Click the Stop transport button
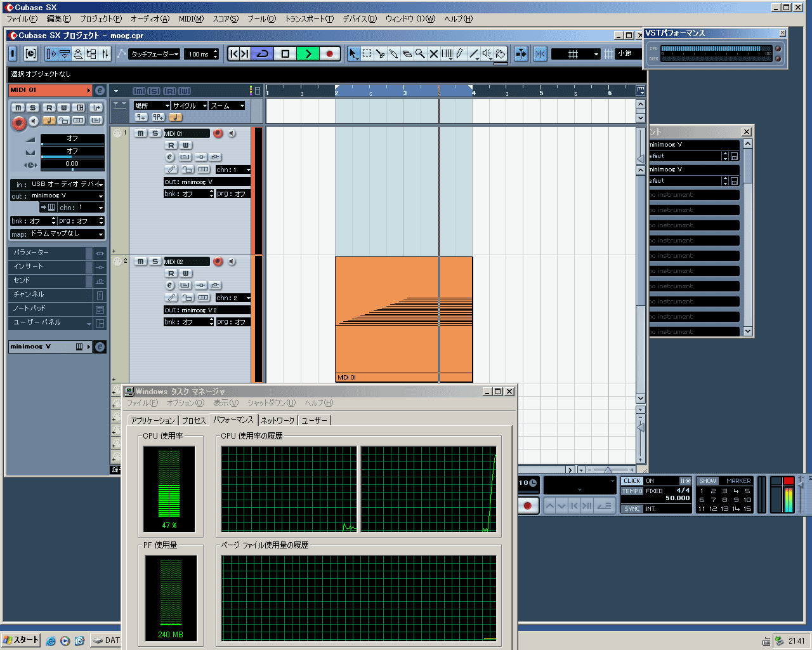 pyautogui.click(x=285, y=54)
